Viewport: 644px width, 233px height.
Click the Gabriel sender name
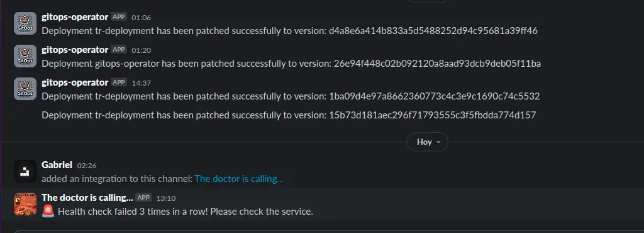[57, 165]
